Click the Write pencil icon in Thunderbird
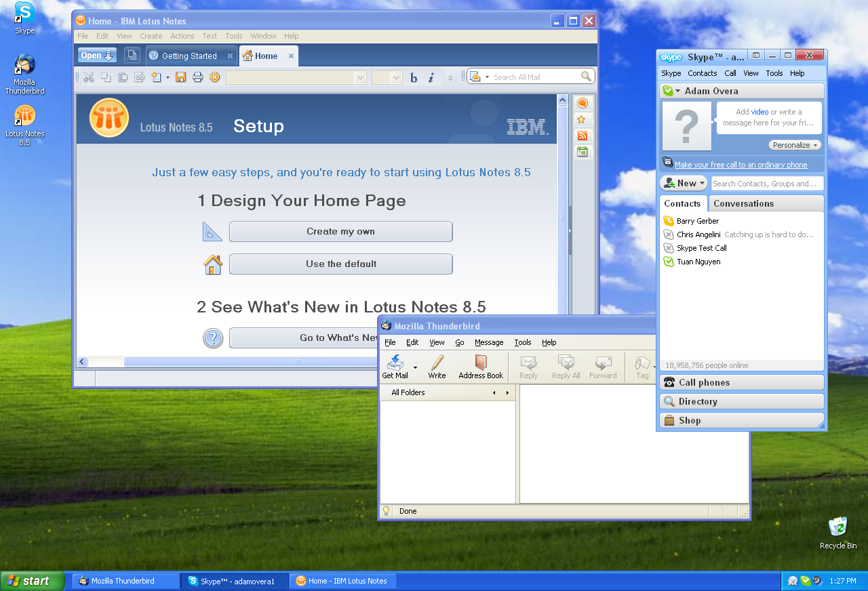This screenshot has width=868, height=591. click(x=437, y=367)
